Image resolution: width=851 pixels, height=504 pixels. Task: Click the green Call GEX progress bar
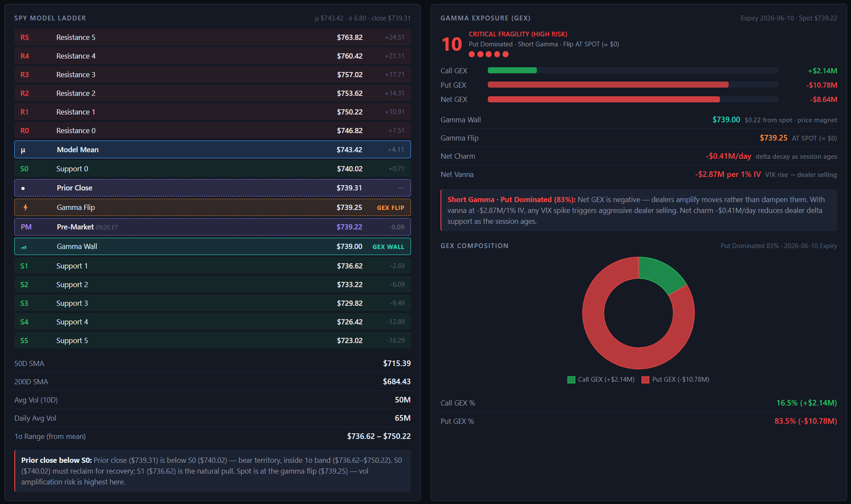point(512,70)
